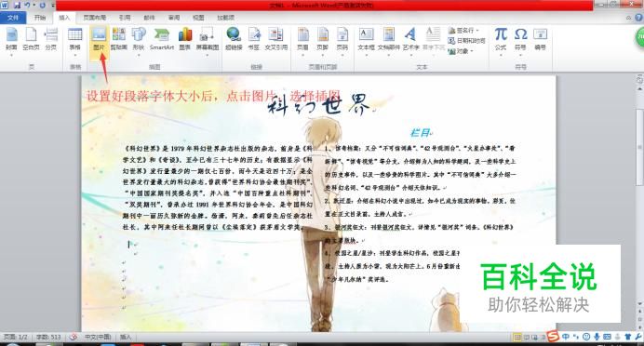Insert 日期和时间 date and time
Viewport: 644px width, 346px height.
(466, 41)
